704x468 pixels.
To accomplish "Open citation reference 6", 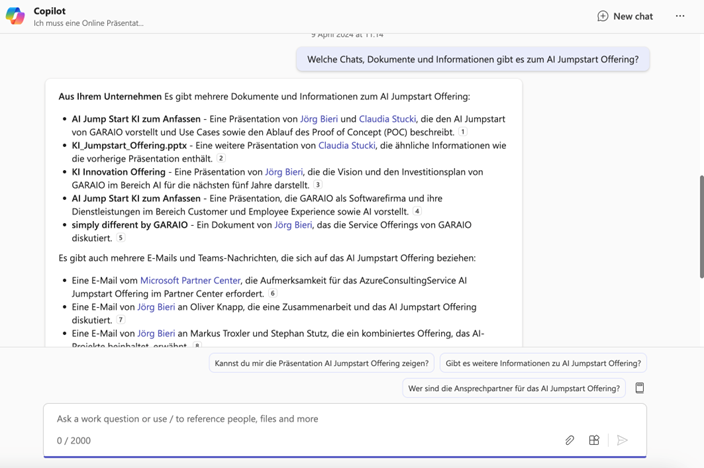I will click(273, 293).
